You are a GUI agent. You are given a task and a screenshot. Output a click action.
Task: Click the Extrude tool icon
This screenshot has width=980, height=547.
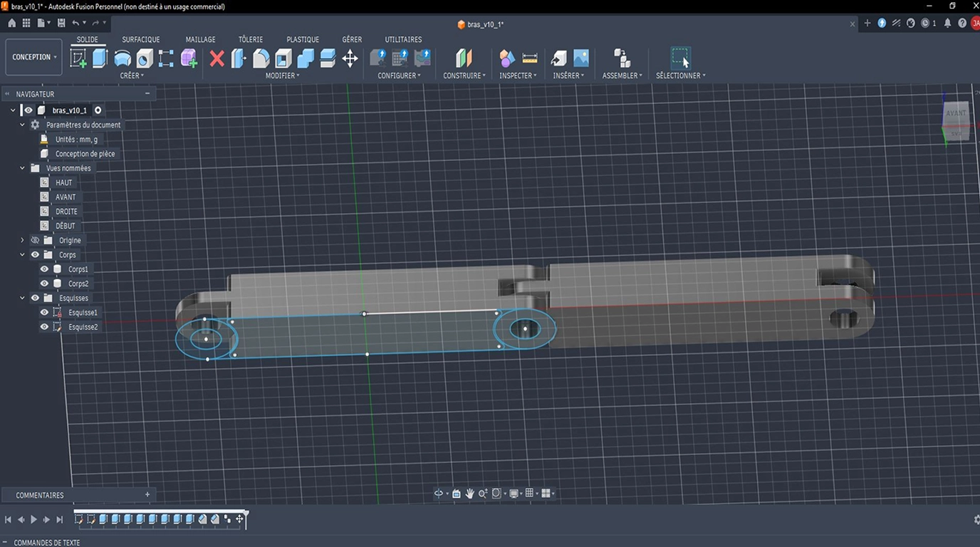coord(100,58)
